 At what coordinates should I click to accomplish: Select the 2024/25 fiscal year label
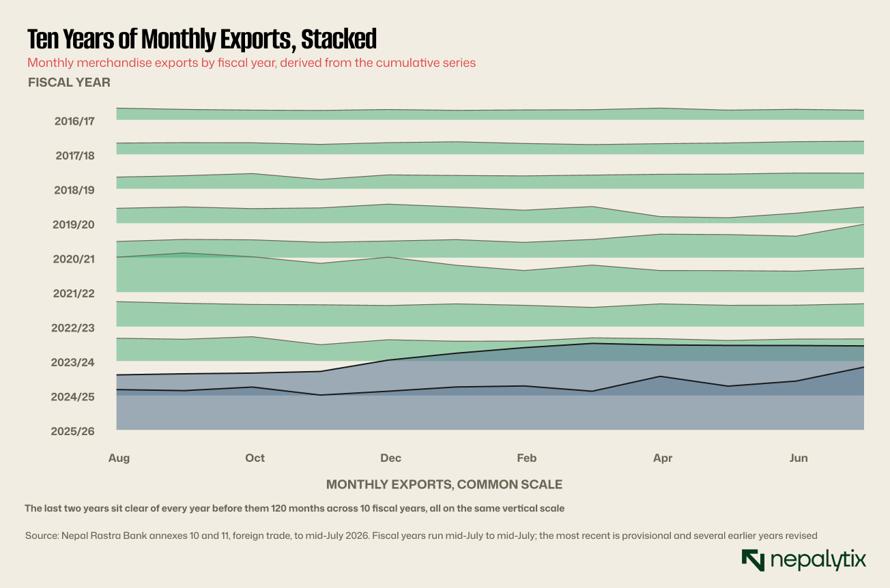pos(73,397)
